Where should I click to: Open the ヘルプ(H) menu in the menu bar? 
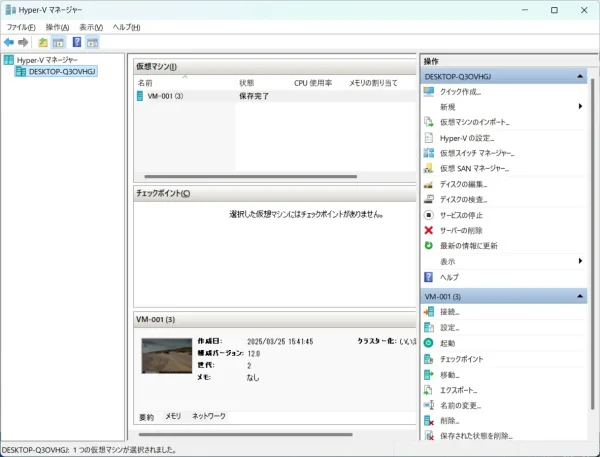[126, 27]
